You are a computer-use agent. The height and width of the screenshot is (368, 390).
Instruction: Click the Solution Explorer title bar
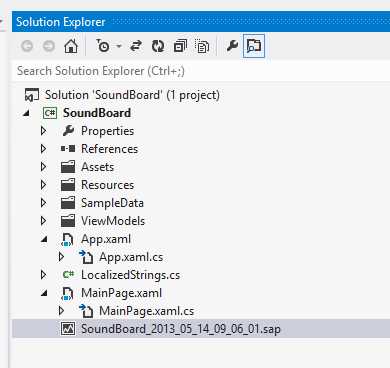point(201,22)
